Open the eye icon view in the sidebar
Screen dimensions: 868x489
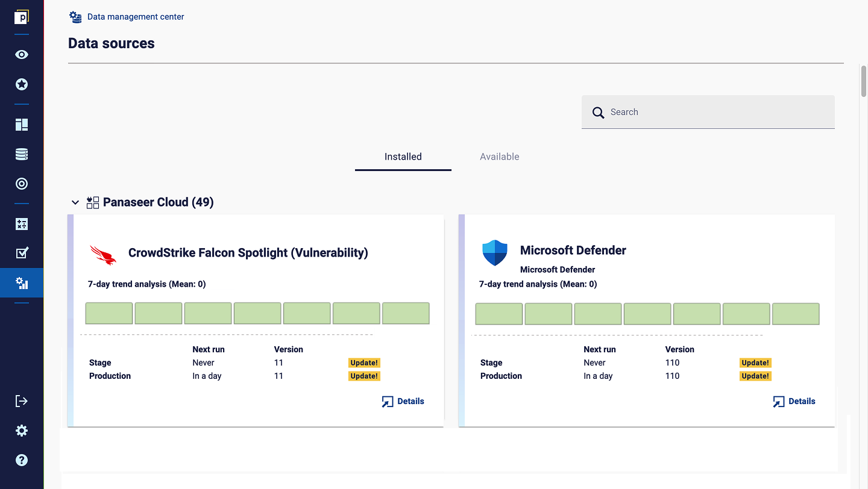click(22, 55)
